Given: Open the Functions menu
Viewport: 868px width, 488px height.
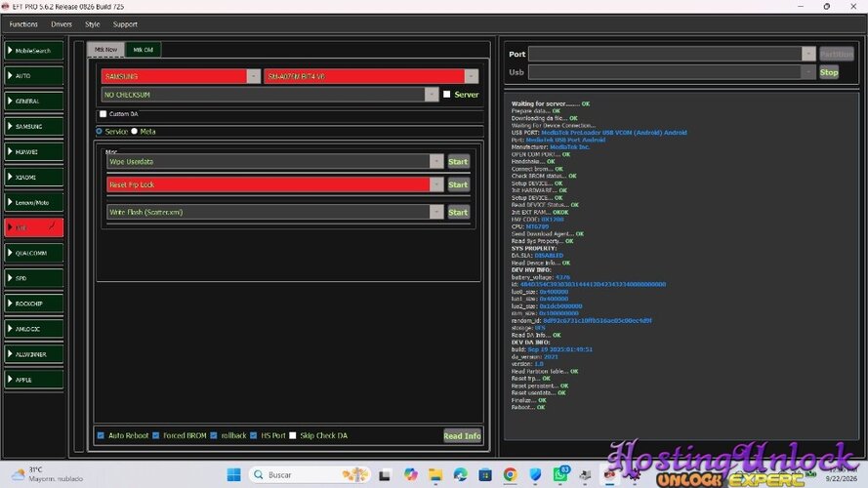Looking at the screenshot, I should [x=23, y=24].
